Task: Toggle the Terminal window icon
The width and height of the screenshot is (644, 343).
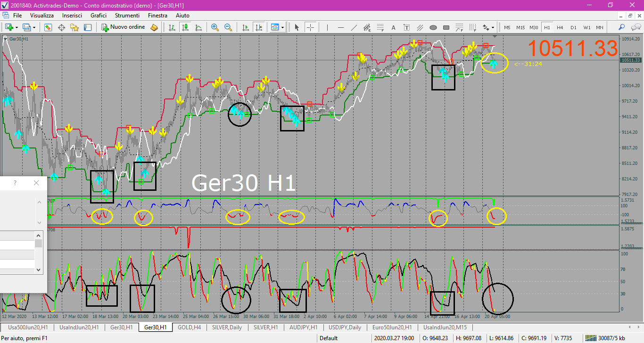Action: (88, 27)
